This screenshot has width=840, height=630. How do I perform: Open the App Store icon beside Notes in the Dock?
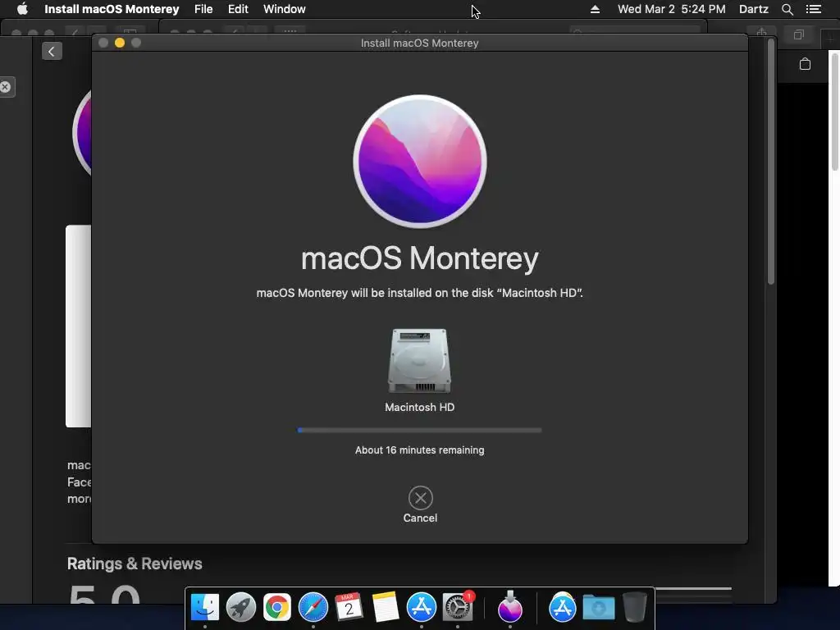click(x=421, y=607)
